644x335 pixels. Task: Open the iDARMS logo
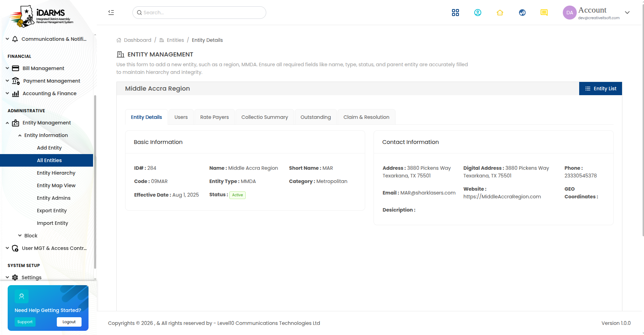pyautogui.click(x=42, y=16)
